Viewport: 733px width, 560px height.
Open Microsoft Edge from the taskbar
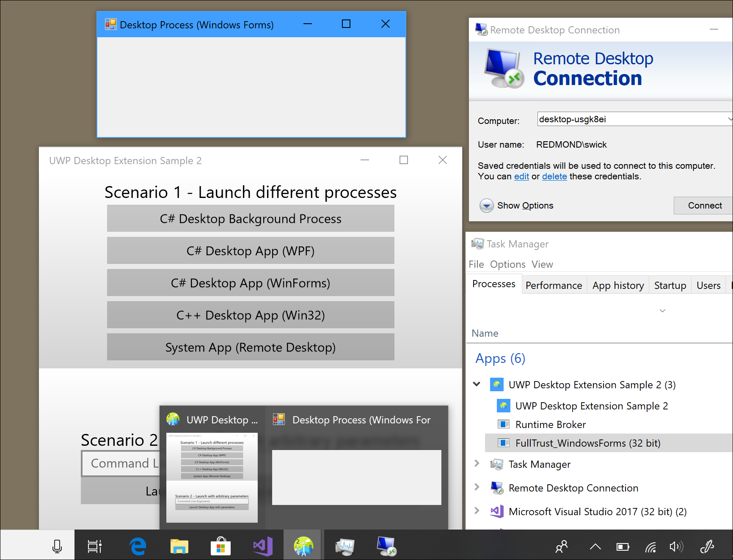[x=137, y=546]
